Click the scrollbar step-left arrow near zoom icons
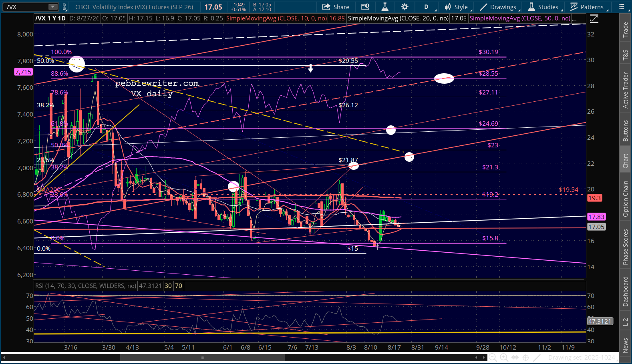Viewport: 632px width, 364px height. [477, 358]
